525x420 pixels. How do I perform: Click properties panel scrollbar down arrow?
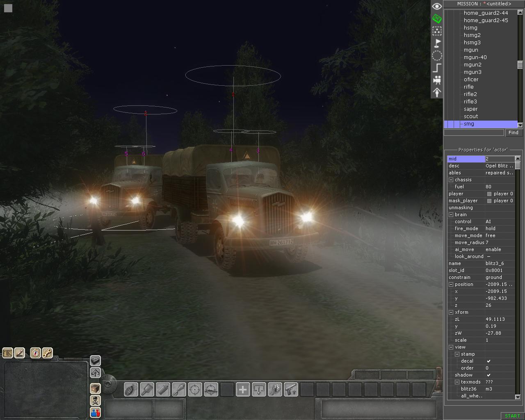518,397
